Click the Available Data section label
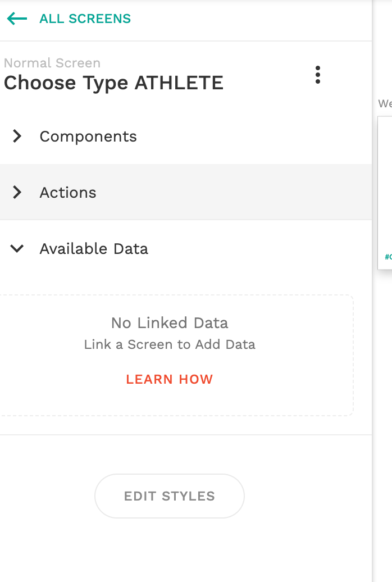Image resolution: width=392 pixels, height=582 pixels. [94, 249]
